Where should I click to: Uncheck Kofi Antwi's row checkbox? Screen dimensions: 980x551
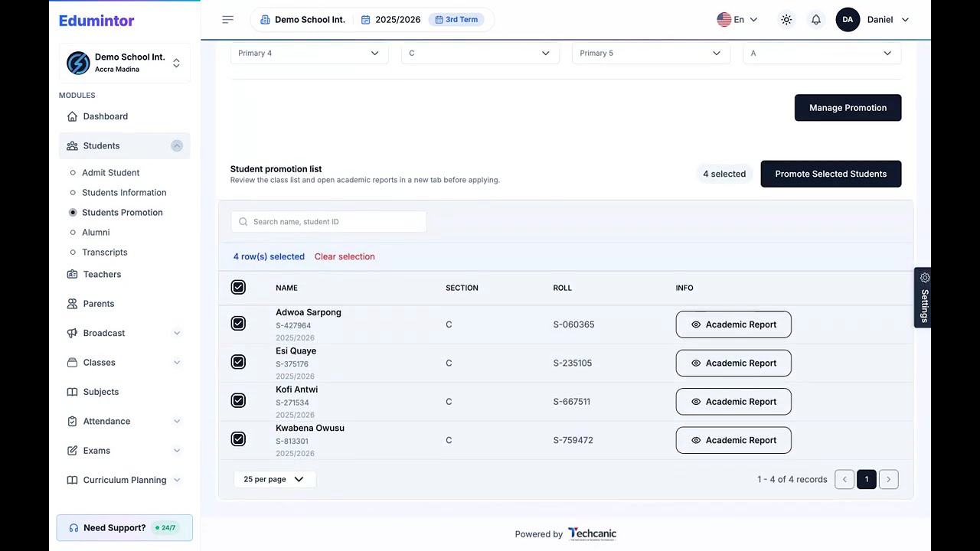238,400
